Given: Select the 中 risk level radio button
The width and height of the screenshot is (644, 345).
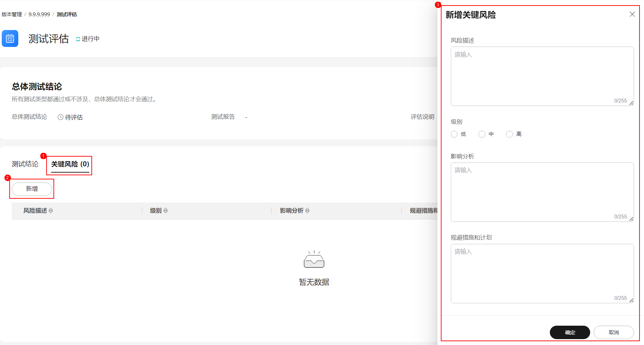Looking at the screenshot, I should [482, 134].
